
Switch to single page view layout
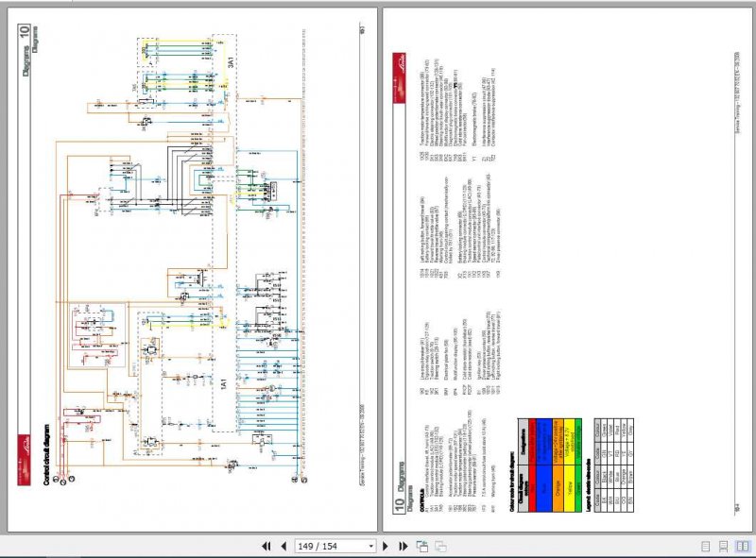pyautogui.click(x=705, y=546)
